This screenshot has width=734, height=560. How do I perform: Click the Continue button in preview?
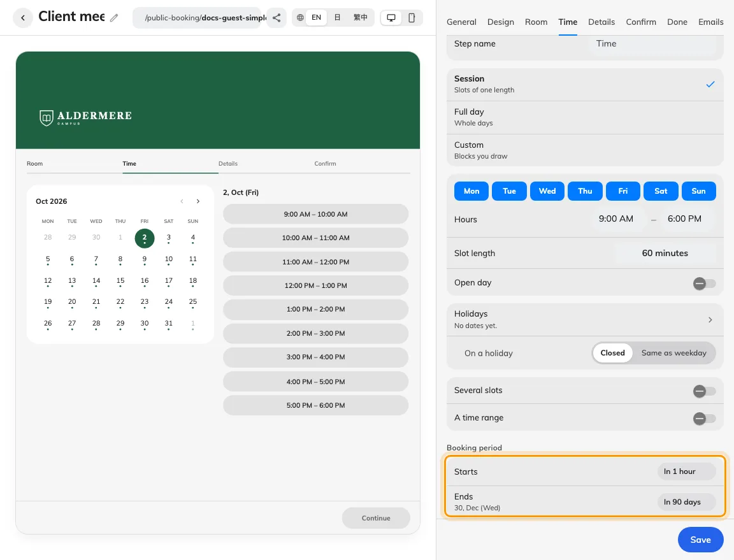pos(376,519)
